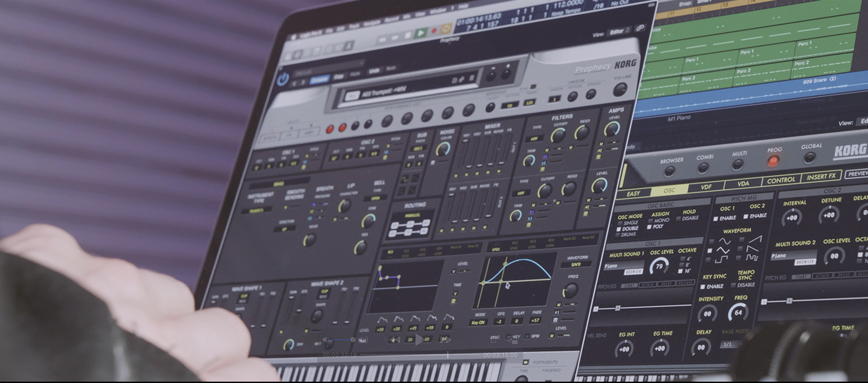Image resolution: width=868 pixels, height=383 pixels.
Task: Toggle OSC 1 ENABLE under Pitch MG
Action: pos(724,218)
